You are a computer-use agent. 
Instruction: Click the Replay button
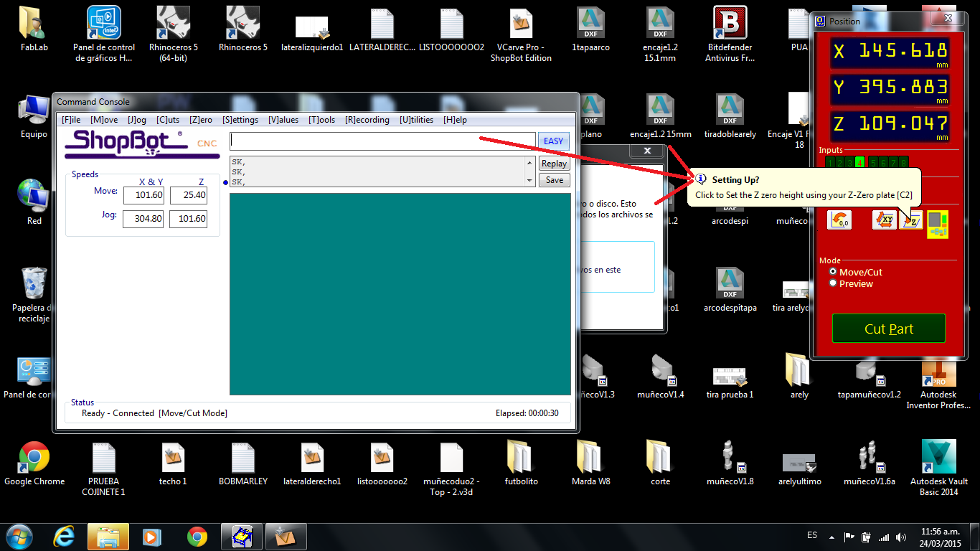pyautogui.click(x=554, y=164)
